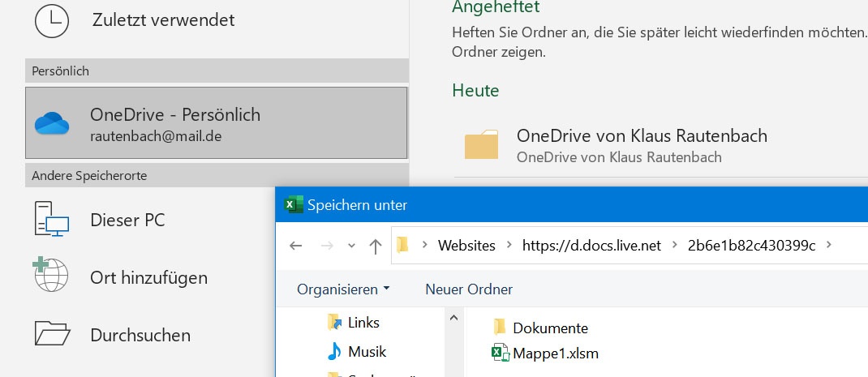This screenshot has width=868, height=377.
Task: Go forward using the right arrow in dialog
Action: click(327, 246)
